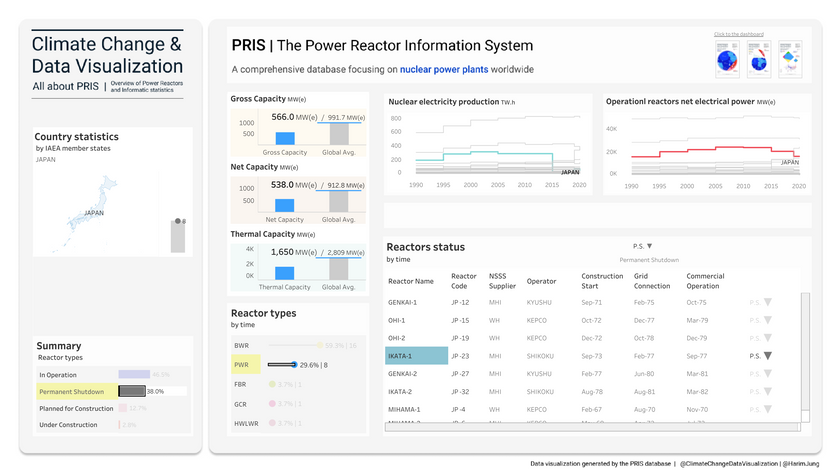Screen dimensions: 840x472
Task: Click the PWR 29.6% progress bar
Action: click(281, 365)
